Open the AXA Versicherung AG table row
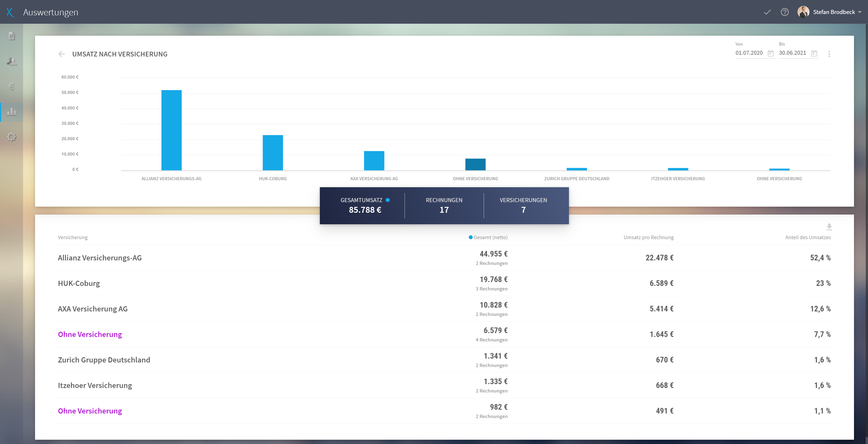Screen dimensions: 868x444 pos(444,309)
